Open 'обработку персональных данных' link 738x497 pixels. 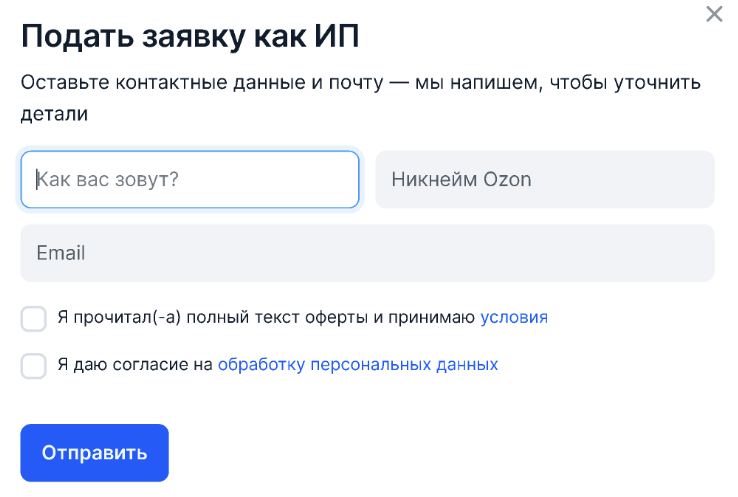pyautogui.click(x=357, y=365)
